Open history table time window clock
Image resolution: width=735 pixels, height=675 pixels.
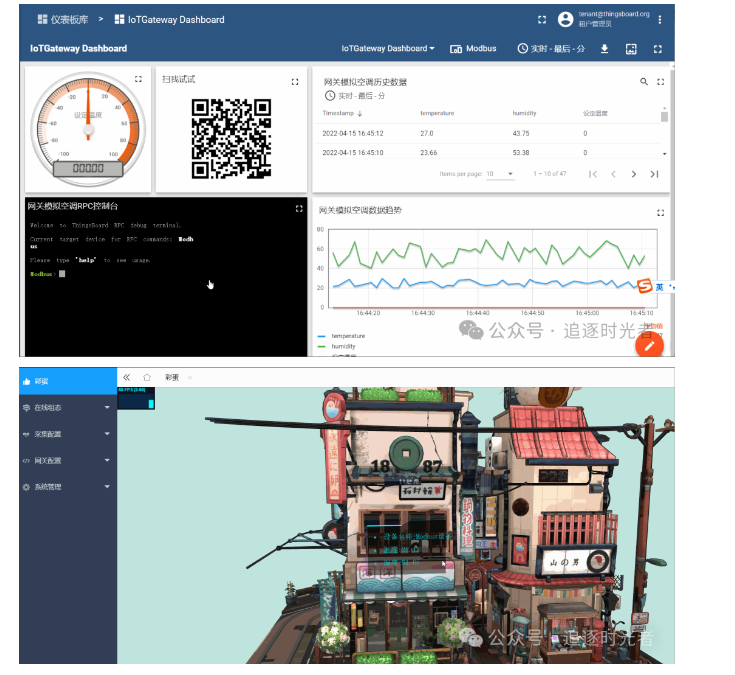pos(330,96)
